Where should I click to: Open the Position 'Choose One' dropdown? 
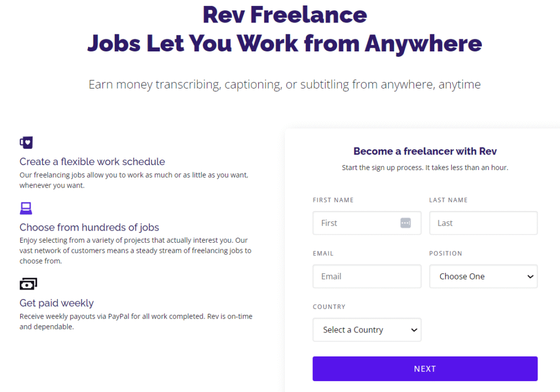(483, 277)
